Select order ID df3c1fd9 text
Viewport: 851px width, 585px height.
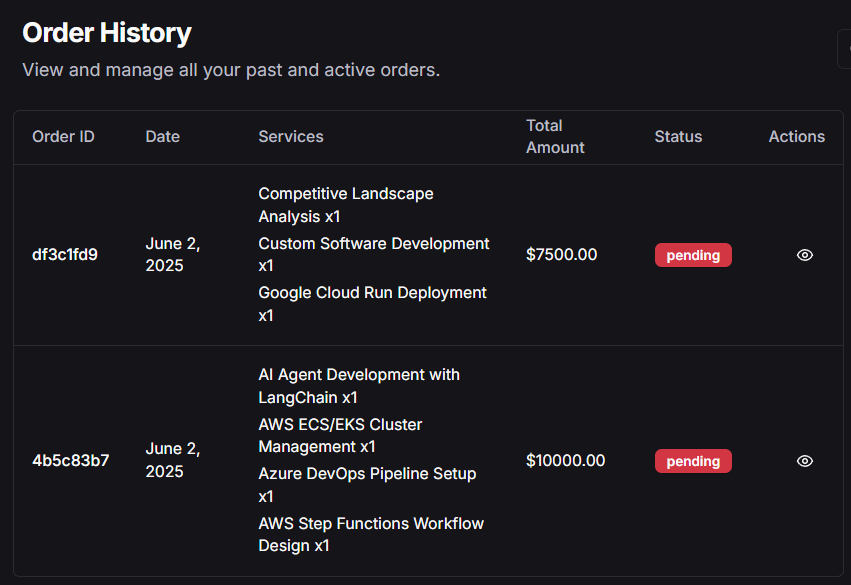[65, 255]
